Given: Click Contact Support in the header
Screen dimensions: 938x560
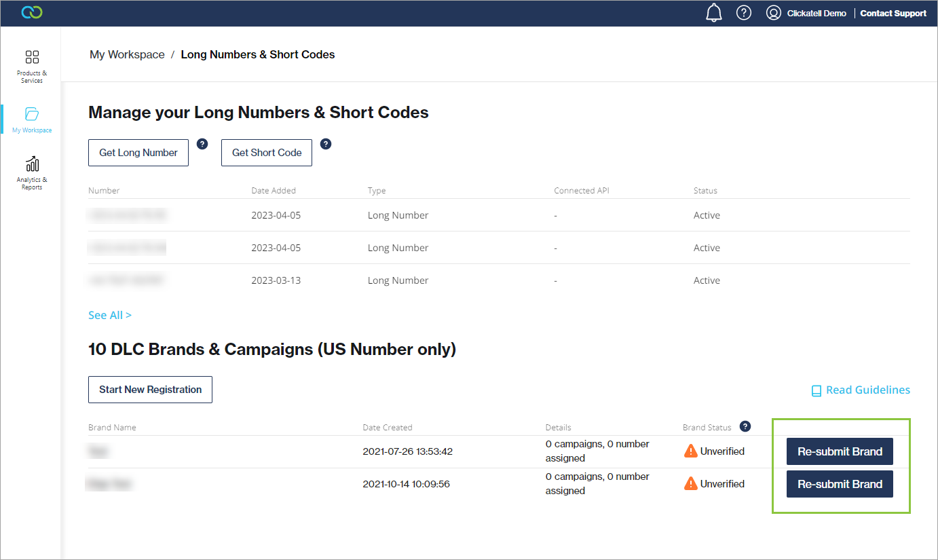Looking at the screenshot, I should pos(893,13).
